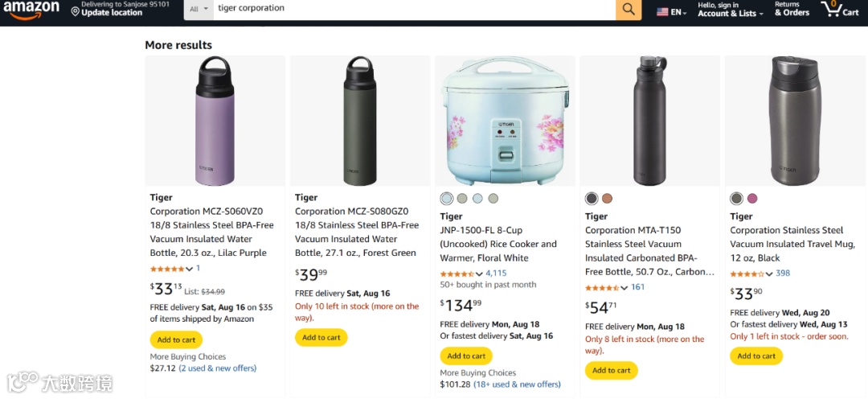Select first color swatch for rice cooker
The height and width of the screenshot is (399, 868).
447,199
